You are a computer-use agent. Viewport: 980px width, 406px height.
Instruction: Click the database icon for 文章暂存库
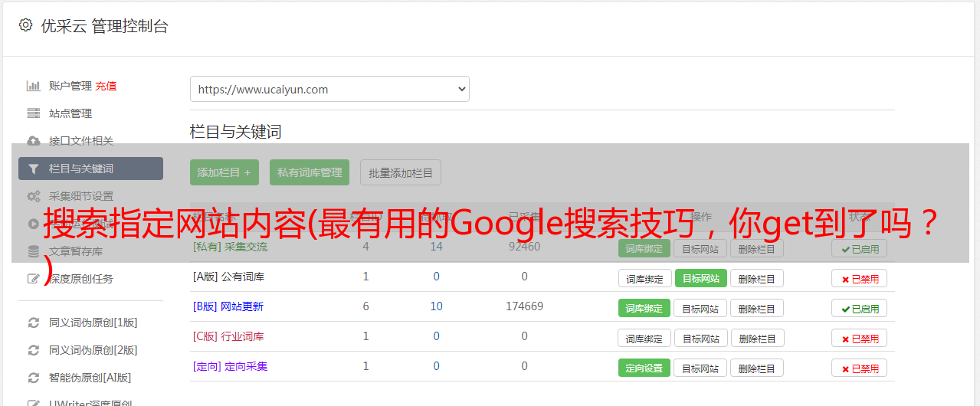coord(34,251)
